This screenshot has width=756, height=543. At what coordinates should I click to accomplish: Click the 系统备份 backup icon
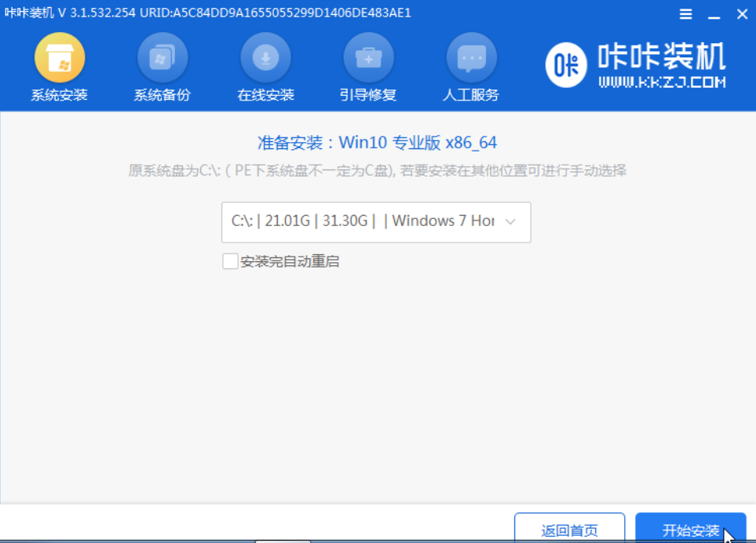(162, 58)
